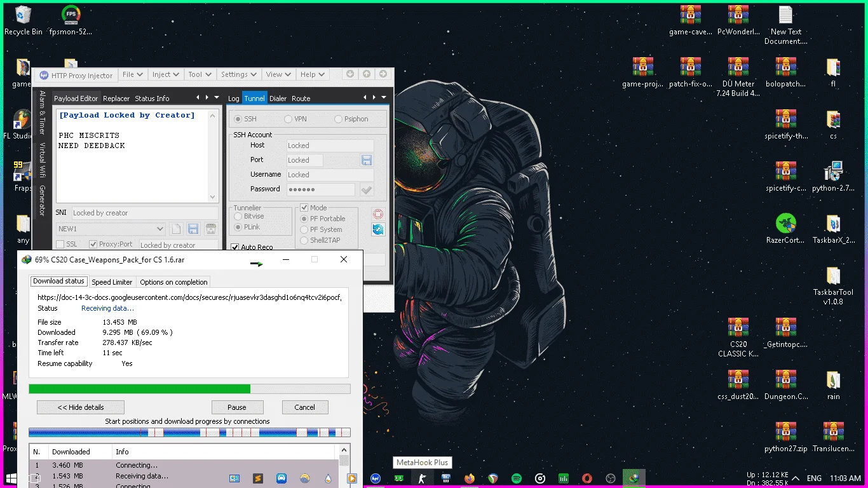Click the segmented connections progress bar
The image size is (868, 488).
click(189, 433)
